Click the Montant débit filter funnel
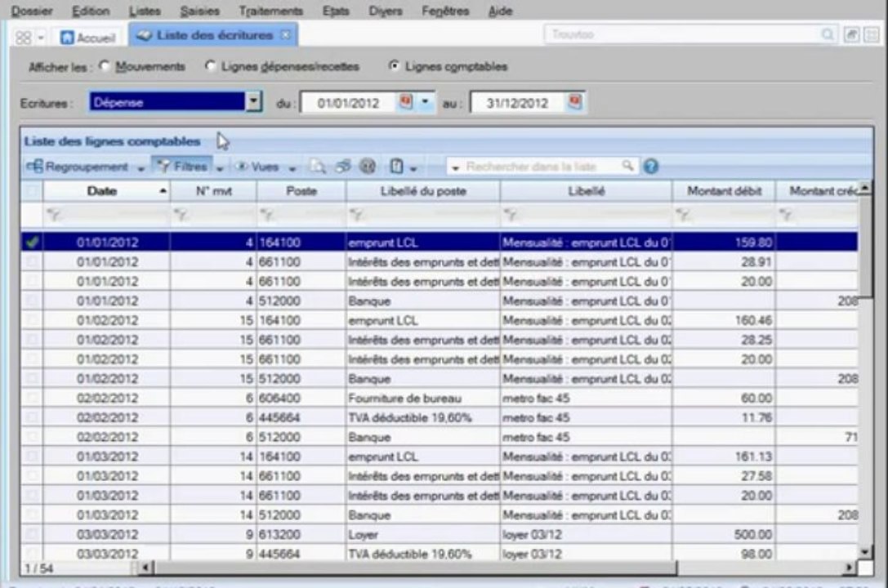Image resolution: width=888 pixels, height=588 pixels. 682,215
